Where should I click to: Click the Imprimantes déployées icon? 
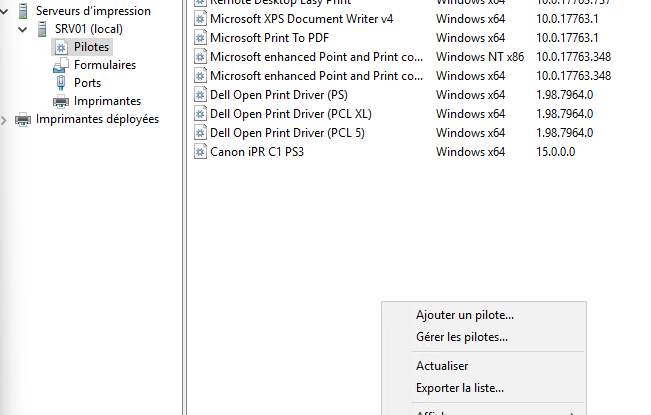(x=23, y=119)
